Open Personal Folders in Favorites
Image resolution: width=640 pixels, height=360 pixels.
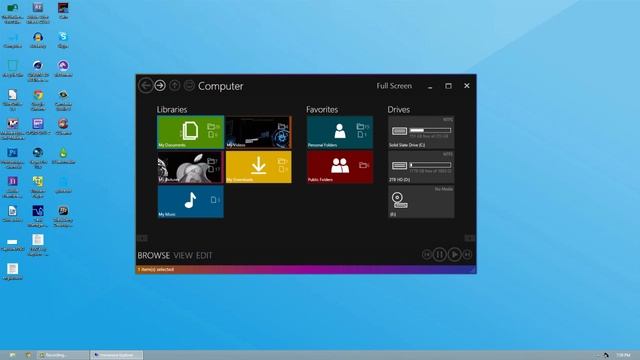pos(340,132)
